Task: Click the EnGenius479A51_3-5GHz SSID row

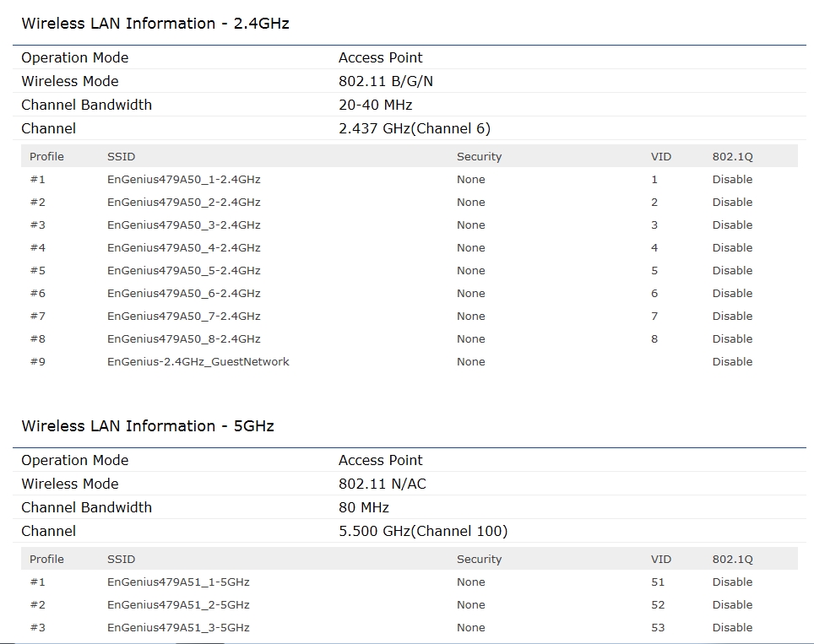Action: [x=178, y=628]
